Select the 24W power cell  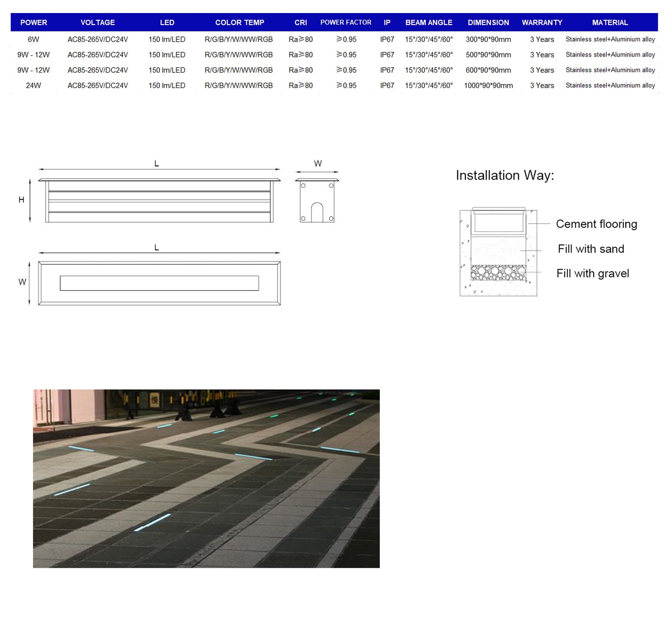(x=33, y=85)
